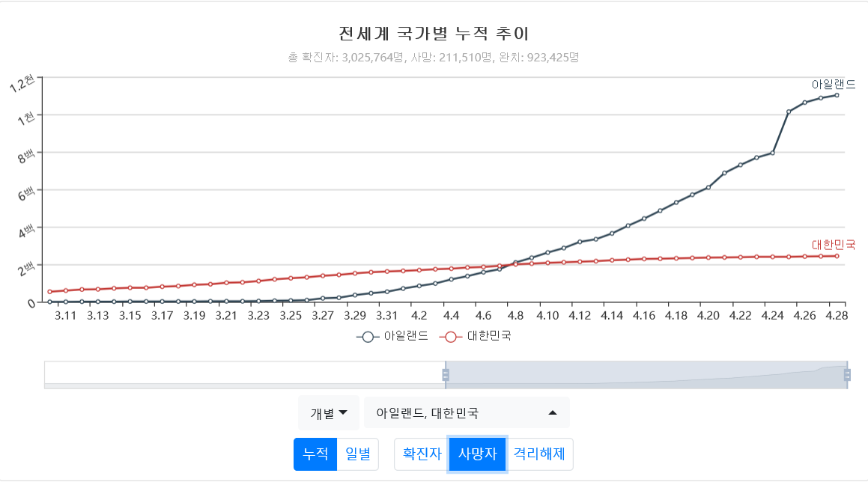
Task: Click the 아일랜드 data point after the 4.24 jump
Action: (789, 112)
